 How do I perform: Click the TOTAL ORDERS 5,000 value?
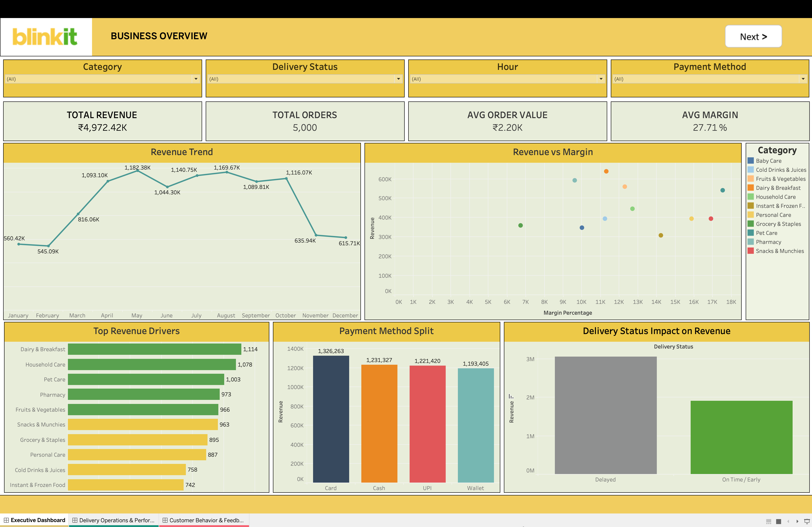pyautogui.click(x=305, y=128)
